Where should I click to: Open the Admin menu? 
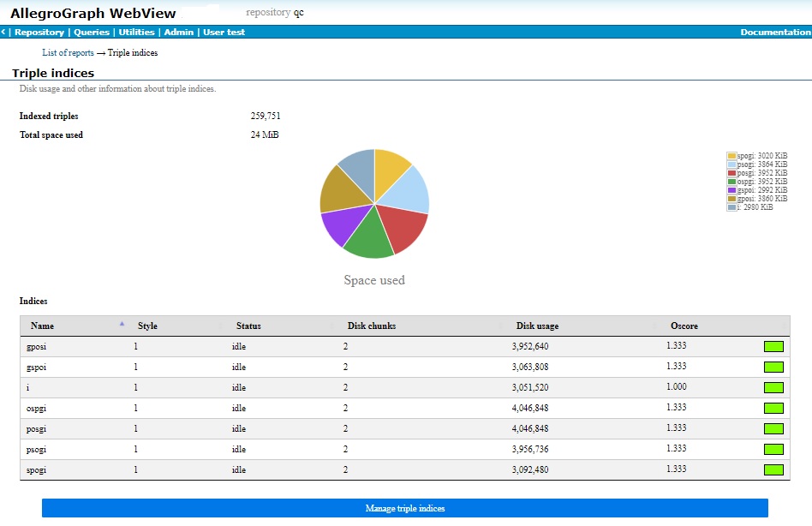177,32
